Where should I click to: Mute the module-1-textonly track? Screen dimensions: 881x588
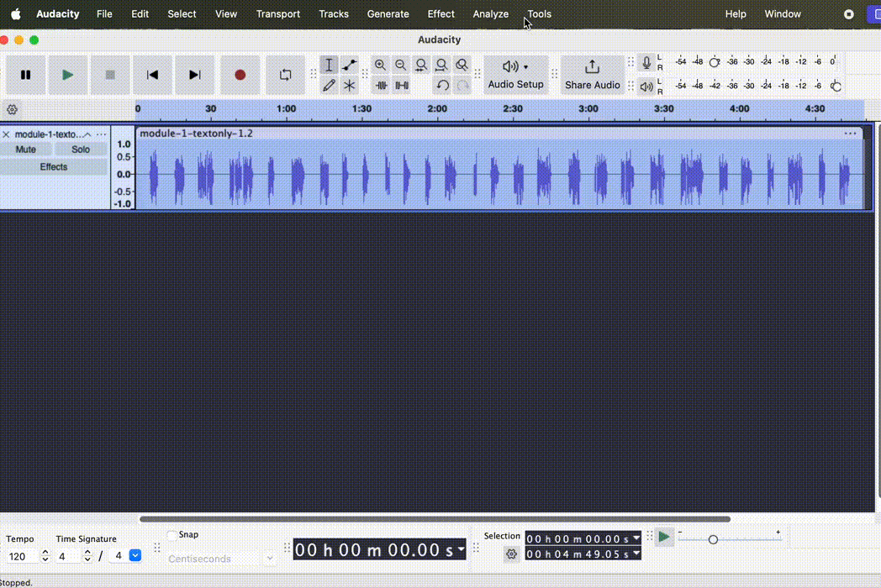26,150
